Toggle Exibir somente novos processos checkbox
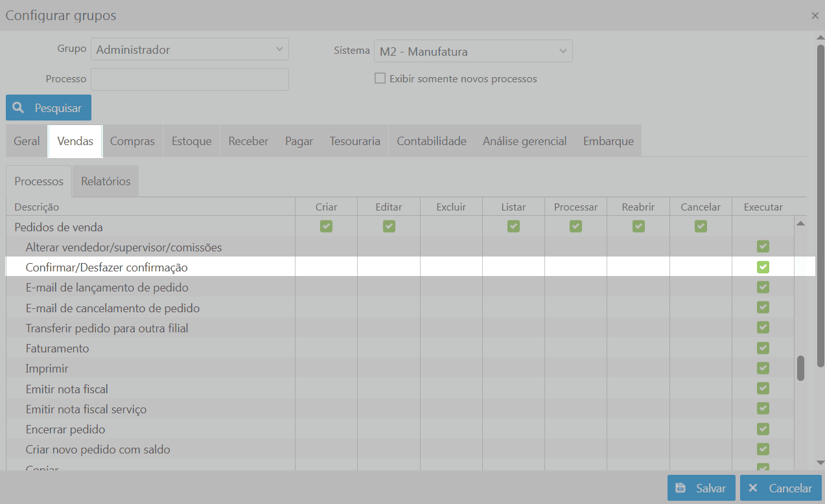This screenshot has height=504, width=825. (x=380, y=78)
